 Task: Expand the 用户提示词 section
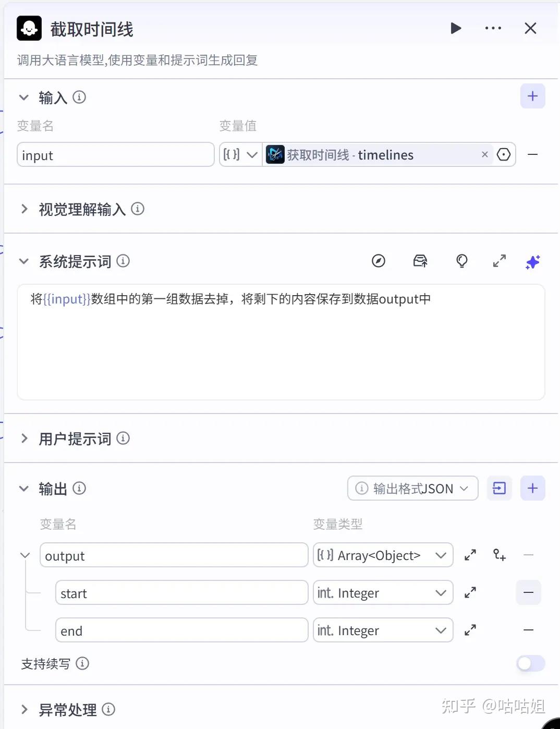tap(24, 439)
